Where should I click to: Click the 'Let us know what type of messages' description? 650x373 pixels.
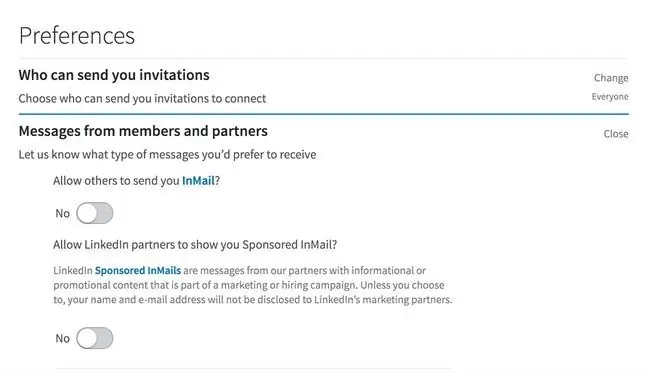pyautogui.click(x=167, y=155)
